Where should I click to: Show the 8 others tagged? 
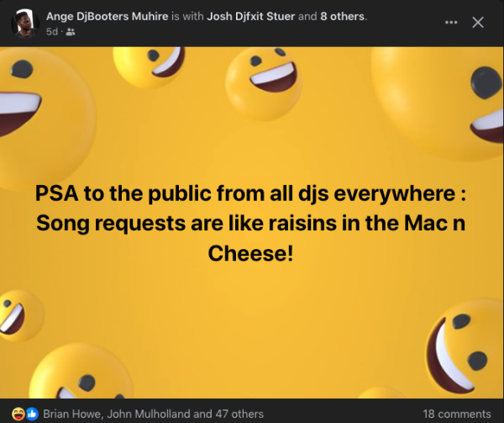(x=343, y=15)
